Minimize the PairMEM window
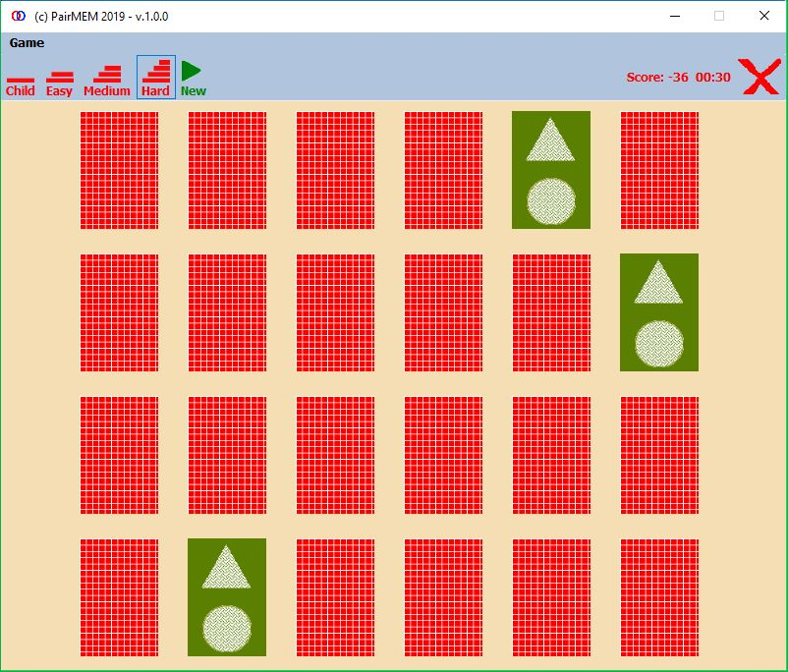This screenshot has width=788, height=672. tap(675, 16)
